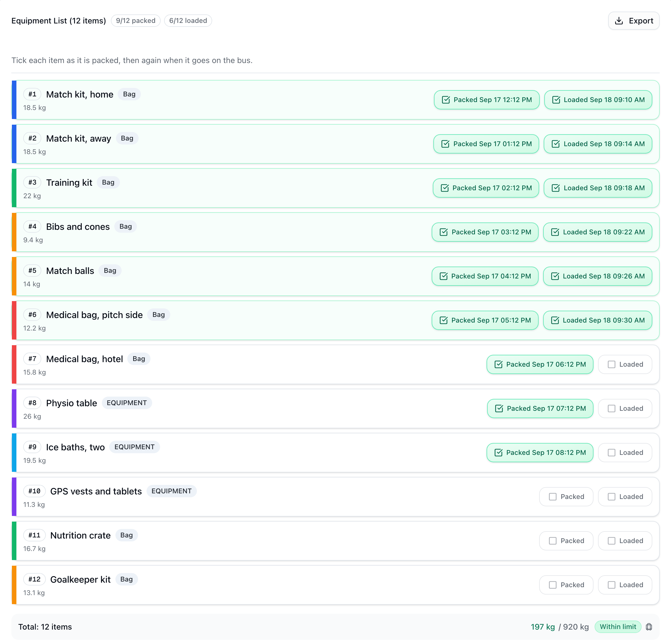The image size is (671, 644).
Task: Uncheck Packed for Training kit
Action: 486,188
